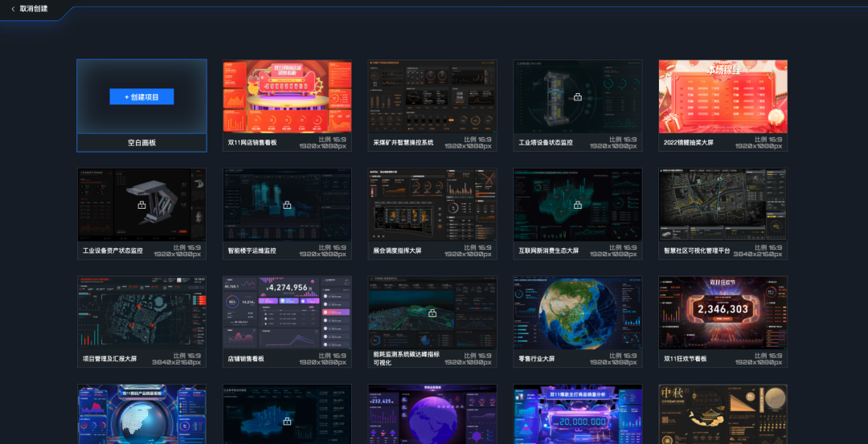Click the 取消创建 link

click(x=33, y=9)
